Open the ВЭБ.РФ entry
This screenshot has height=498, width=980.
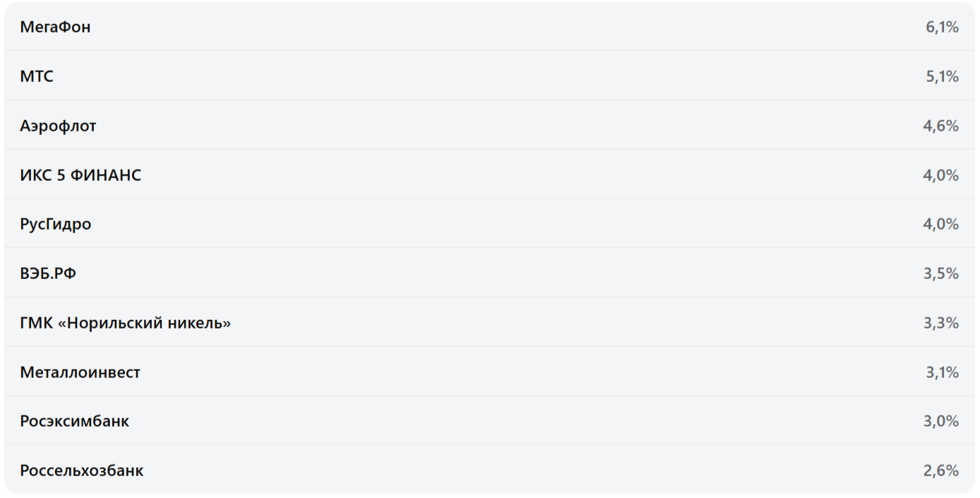click(48, 274)
